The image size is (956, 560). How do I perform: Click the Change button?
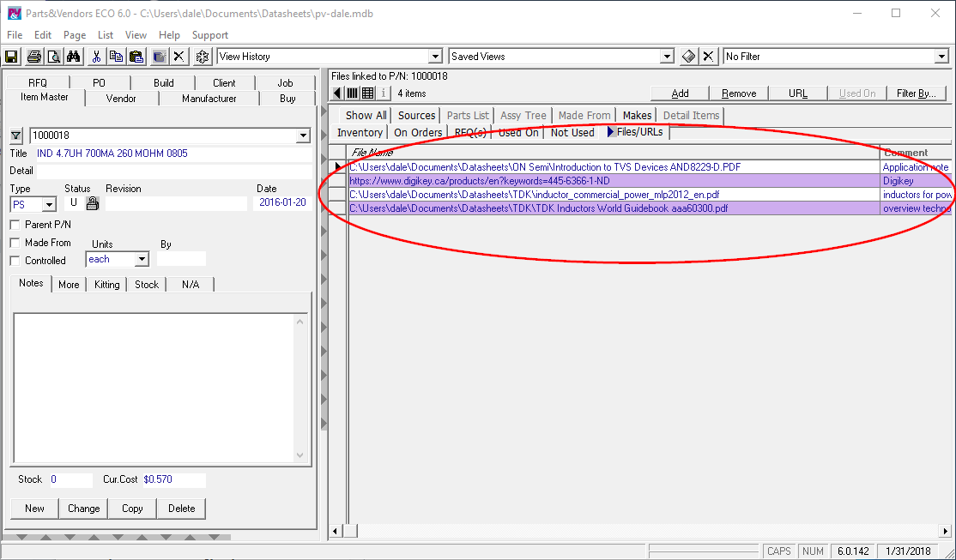[x=83, y=509]
